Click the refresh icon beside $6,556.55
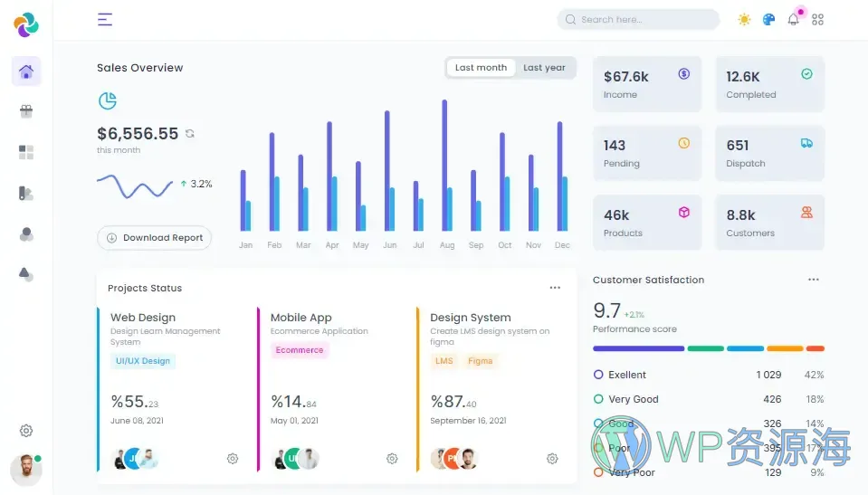The image size is (868, 495). (x=190, y=134)
